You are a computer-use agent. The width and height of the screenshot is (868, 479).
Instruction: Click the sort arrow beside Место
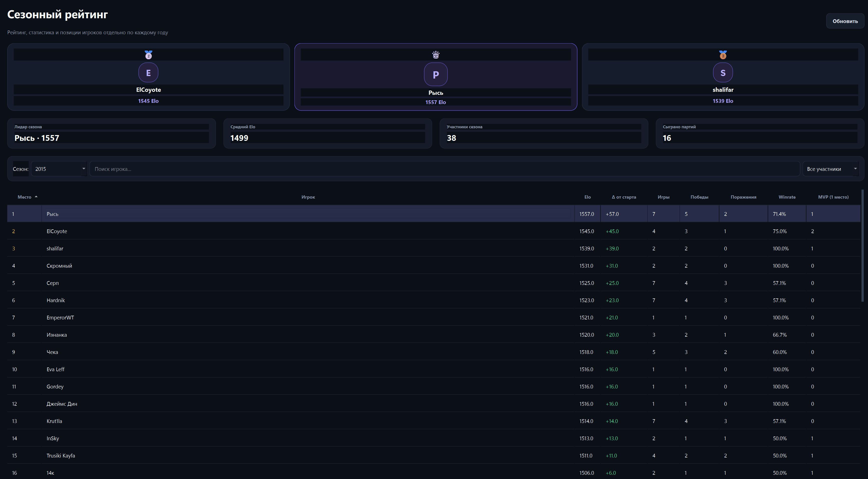pos(36,197)
